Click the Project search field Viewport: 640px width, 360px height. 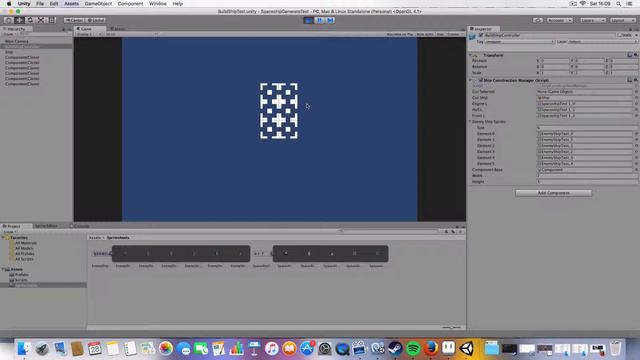[390, 231]
